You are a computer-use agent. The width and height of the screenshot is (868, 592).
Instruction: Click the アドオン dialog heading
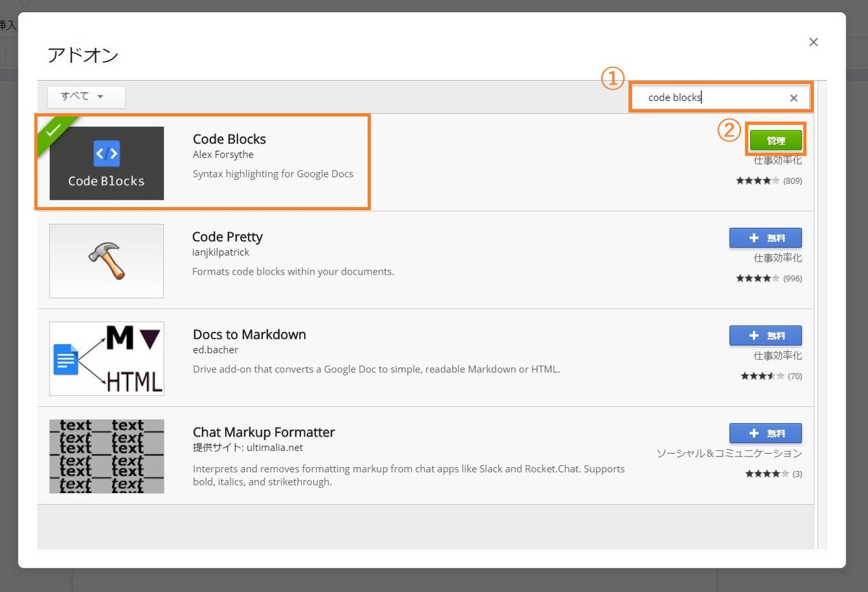pos(83,55)
